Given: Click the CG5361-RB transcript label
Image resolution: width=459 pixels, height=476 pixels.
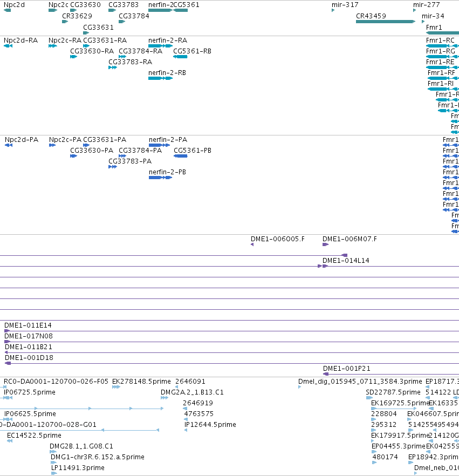Looking at the screenshot, I should click(193, 51).
